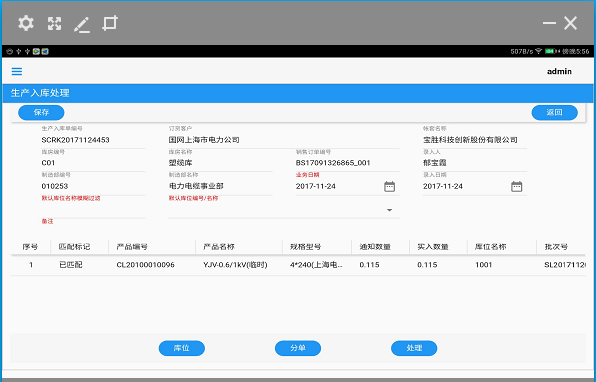Expand the 默认库位编号/名称 dropdown
The width and height of the screenshot is (596, 382).
tap(389, 210)
